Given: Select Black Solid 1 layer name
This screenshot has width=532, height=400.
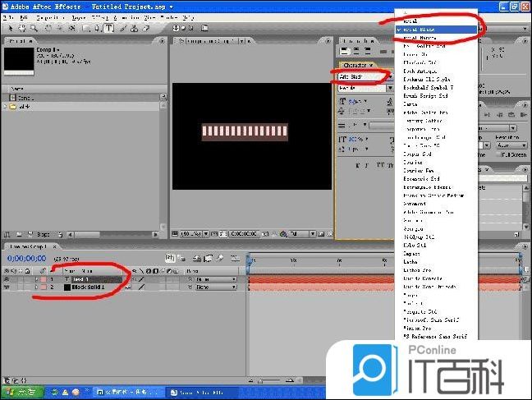Looking at the screenshot, I should (x=92, y=288).
